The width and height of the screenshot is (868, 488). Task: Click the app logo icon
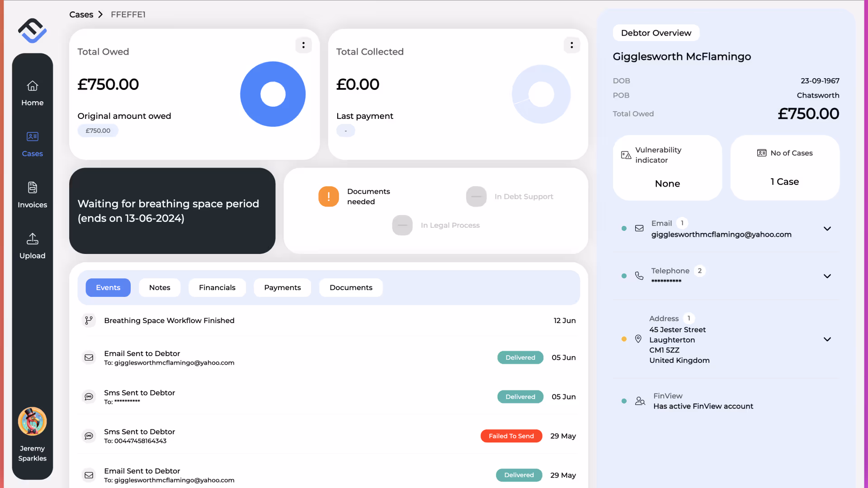[32, 31]
